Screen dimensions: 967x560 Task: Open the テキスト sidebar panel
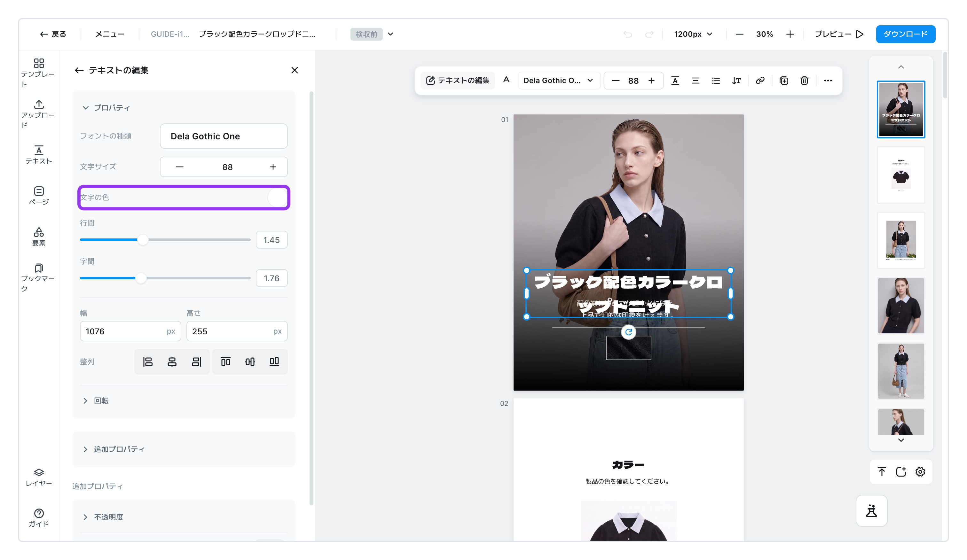tap(38, 155)
